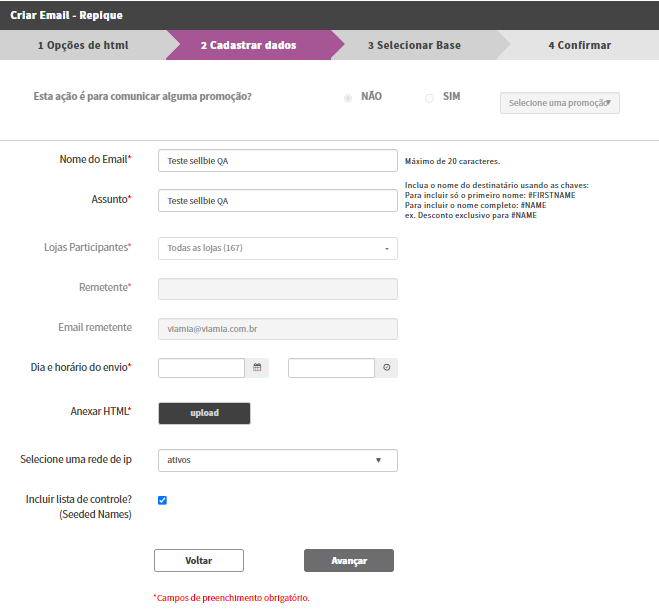Select the SIM radio button
The image size is (659, 610).
point(429,98)
